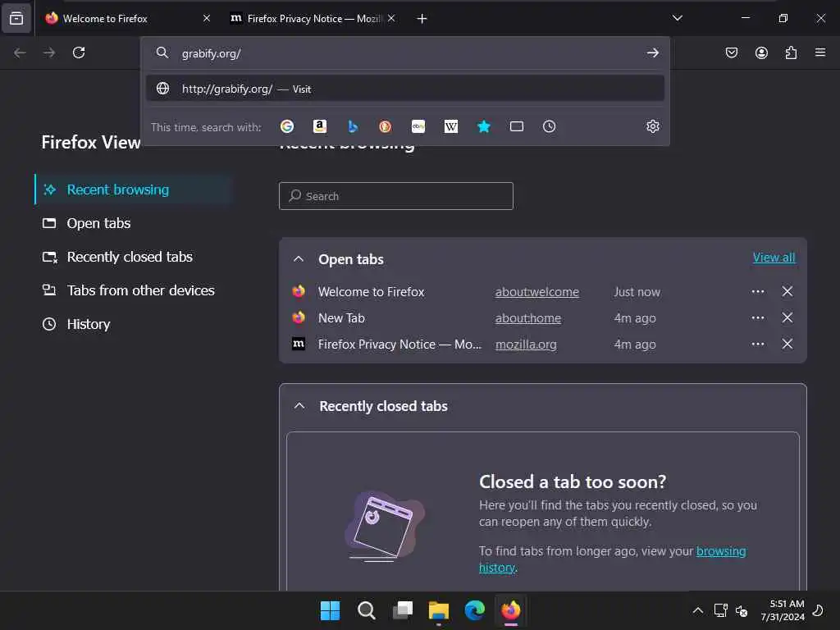
Task: Open Extensions puzzle icon
Action: point(791,52)
